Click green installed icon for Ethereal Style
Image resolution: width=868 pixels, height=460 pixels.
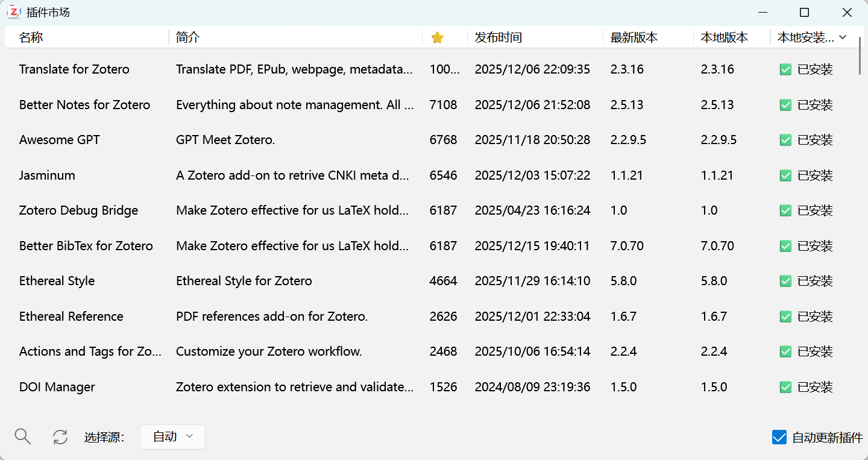pyautogui.click(x=785, y=281)
